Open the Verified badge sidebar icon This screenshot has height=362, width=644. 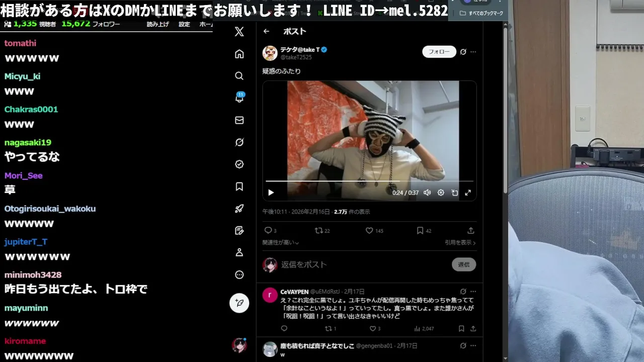coord(239,164)
